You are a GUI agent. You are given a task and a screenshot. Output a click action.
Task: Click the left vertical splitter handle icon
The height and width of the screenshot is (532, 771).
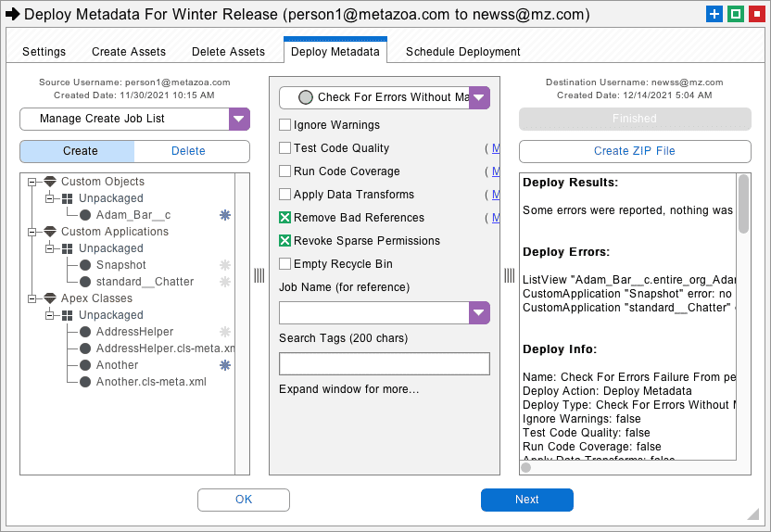tap(259, 276)
